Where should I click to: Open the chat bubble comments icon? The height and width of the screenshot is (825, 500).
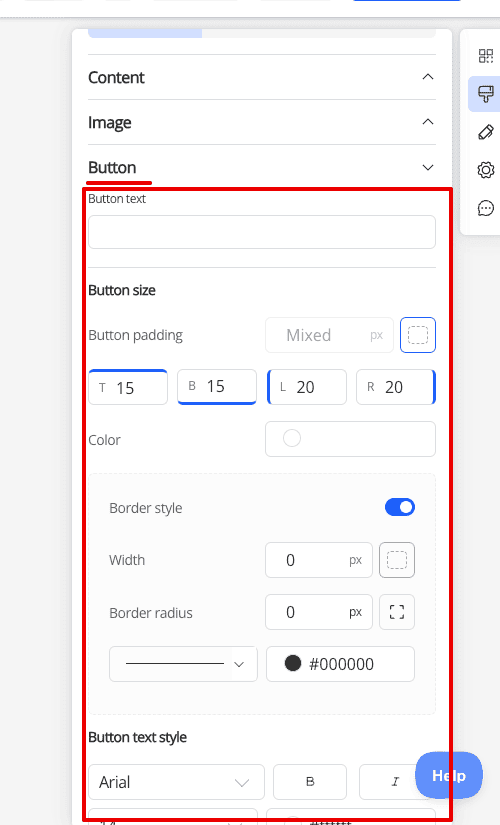485,208
